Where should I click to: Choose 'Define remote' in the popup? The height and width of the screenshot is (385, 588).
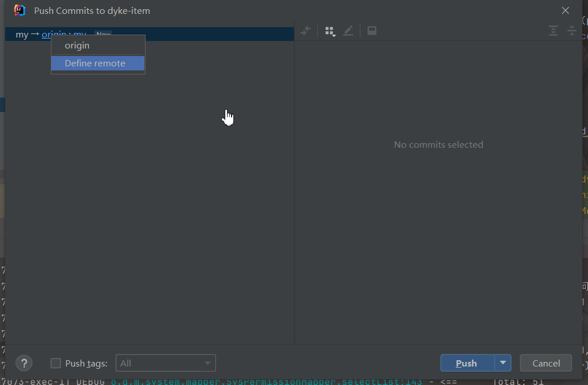(x=95, y=63)
